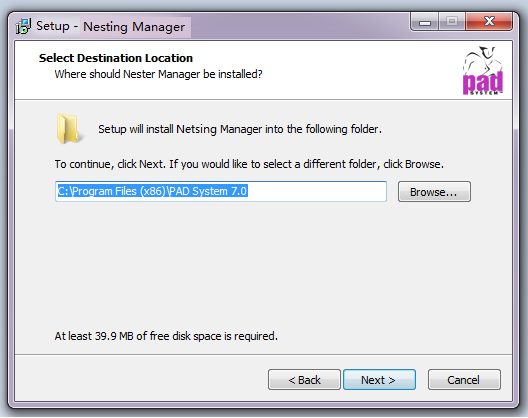
Task: Click the highlighted PAD System 7.0 path text
Action: [153, 191]
